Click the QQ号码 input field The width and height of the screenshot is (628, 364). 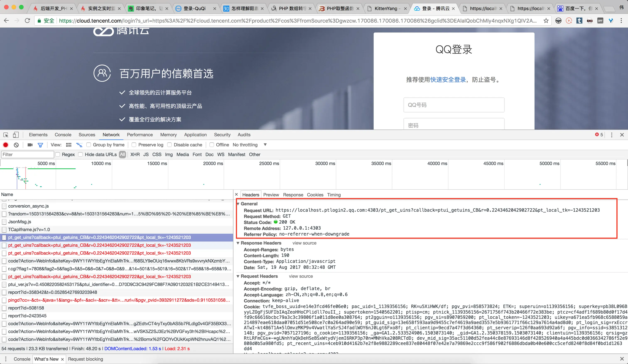click(x=454, y=105)
